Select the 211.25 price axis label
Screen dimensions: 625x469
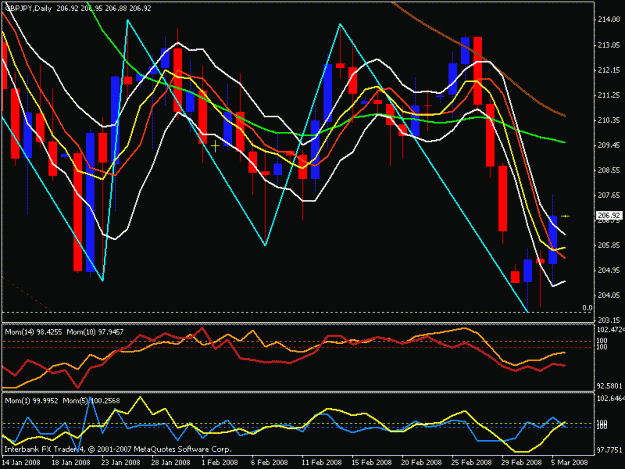(x=609, y=95)
